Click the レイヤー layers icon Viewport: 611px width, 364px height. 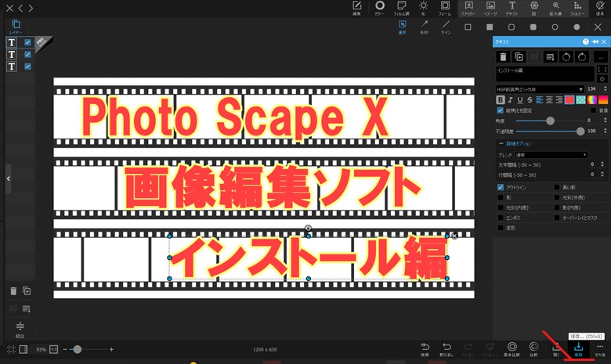click(x=16, y=27)
